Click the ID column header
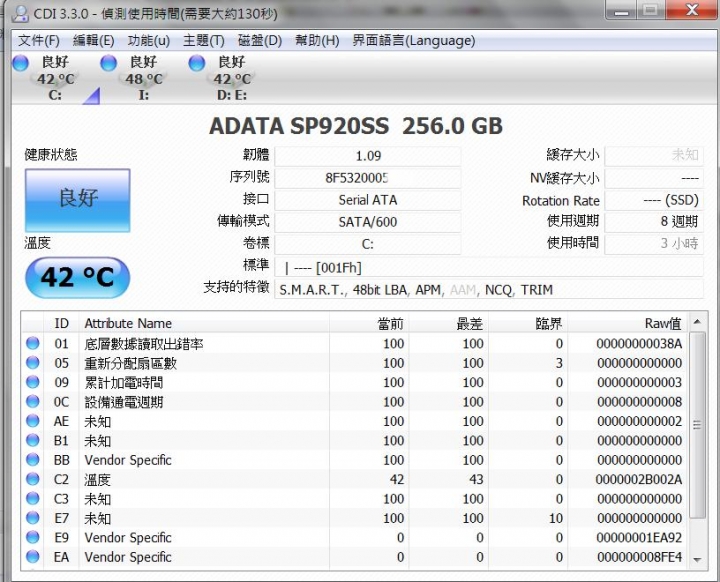This screenshot has height=582, width=720. click(x=61, y=323)
